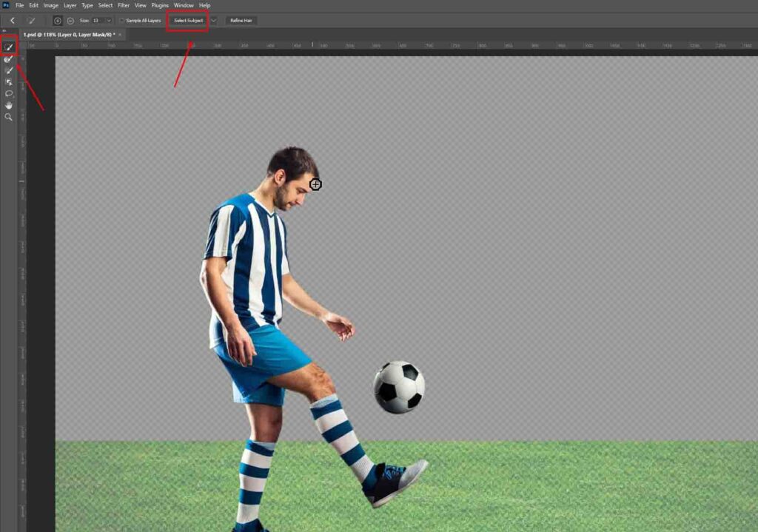This screenshot has width=758, height=532.
Task: Select the Hand tool
Action: coord(9,106)
